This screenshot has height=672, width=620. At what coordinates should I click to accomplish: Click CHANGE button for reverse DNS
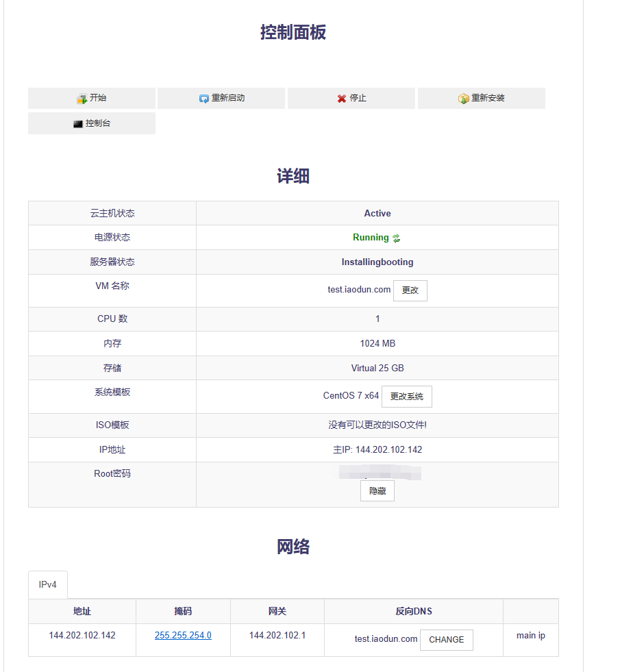[447, 640]
